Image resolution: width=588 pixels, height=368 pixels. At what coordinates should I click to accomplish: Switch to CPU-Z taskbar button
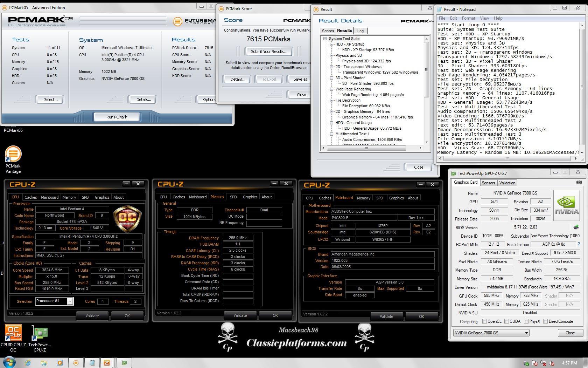pos(107,363)
